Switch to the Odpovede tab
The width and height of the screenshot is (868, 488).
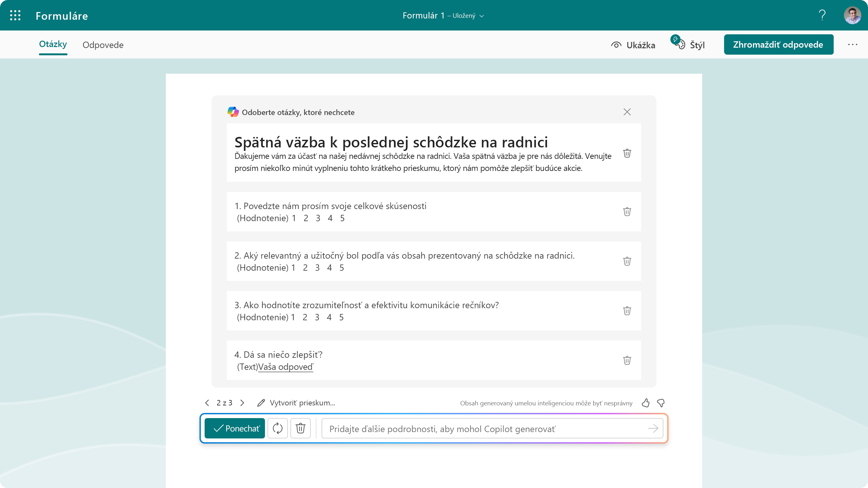(103, 45)
